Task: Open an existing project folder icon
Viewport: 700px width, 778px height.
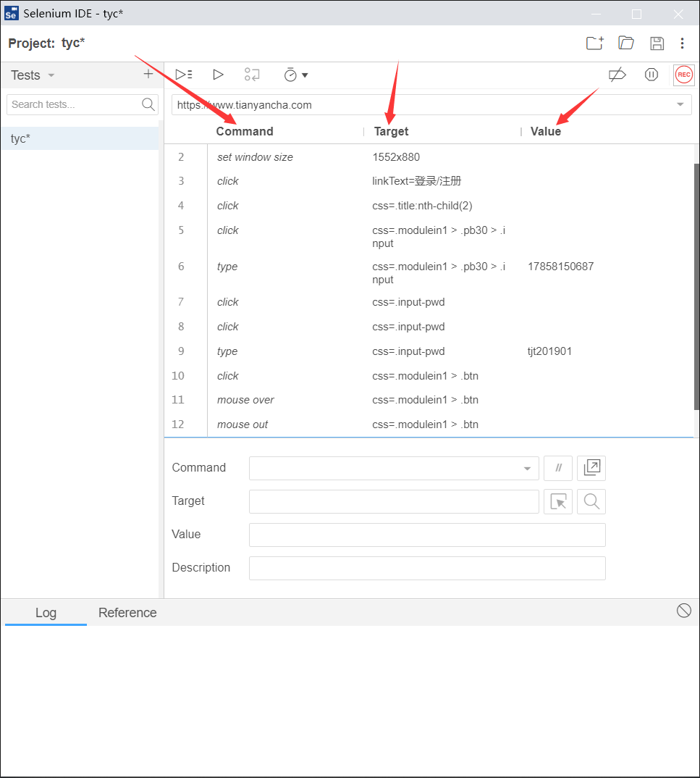Action: click(626, 43)
